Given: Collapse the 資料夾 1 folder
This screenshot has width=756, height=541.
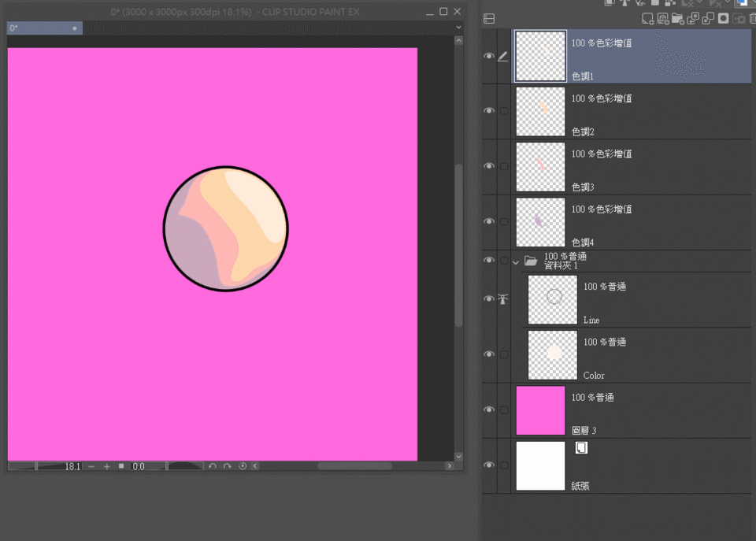Looking at the screenshot, I should [x=516, y=261].
